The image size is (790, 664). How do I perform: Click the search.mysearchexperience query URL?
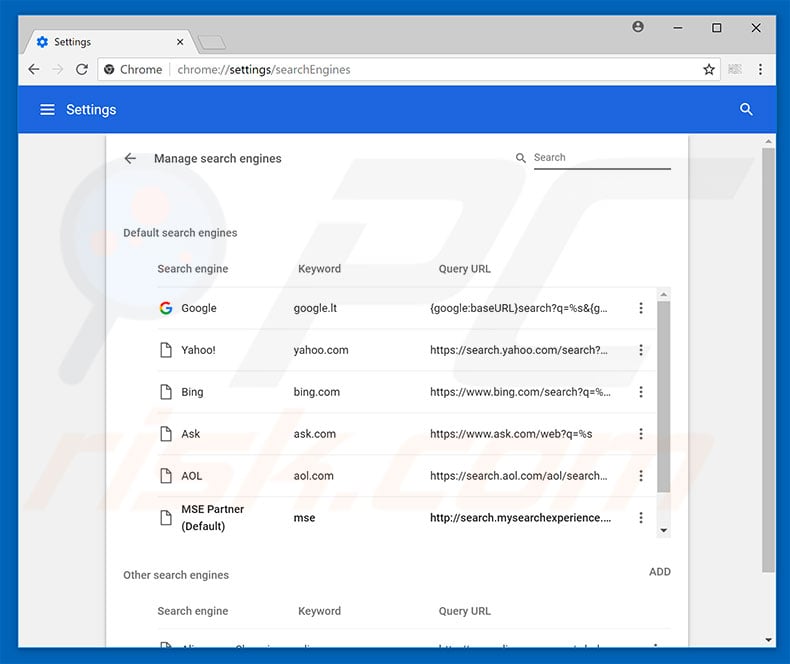tap(520, 517)
